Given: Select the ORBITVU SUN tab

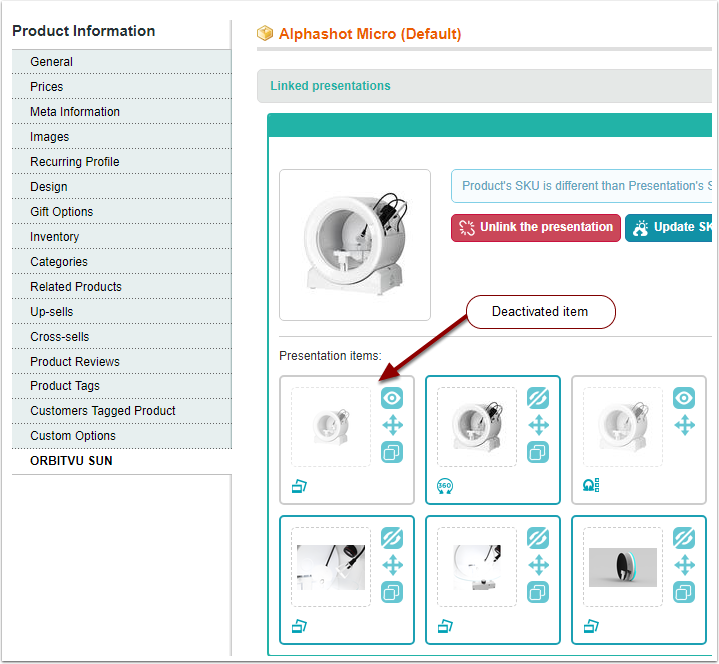Looking at the screenshot, I should pyautogui.click(x=122, y=461).
